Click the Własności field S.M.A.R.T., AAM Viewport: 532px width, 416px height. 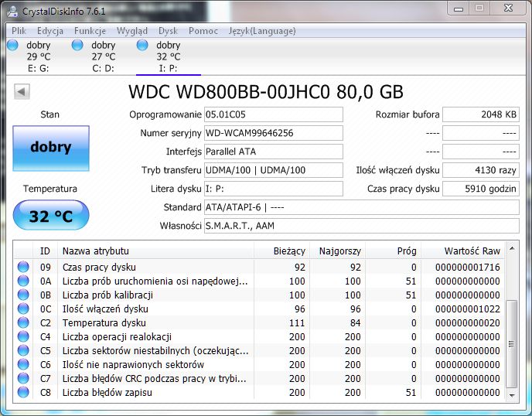click(x=362, y=226)
